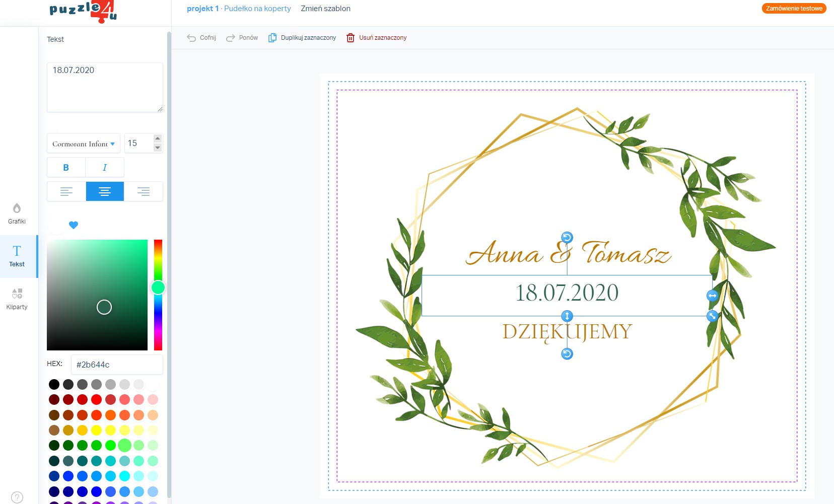Click the Usuń zaznaczony label
Viewport: 834px width, 504px height.
pos(383,38)
